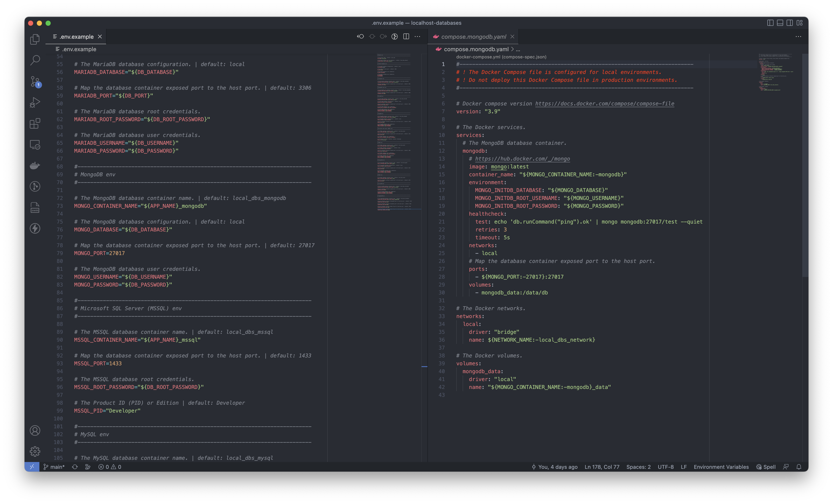Open the Extensions view

35,123
